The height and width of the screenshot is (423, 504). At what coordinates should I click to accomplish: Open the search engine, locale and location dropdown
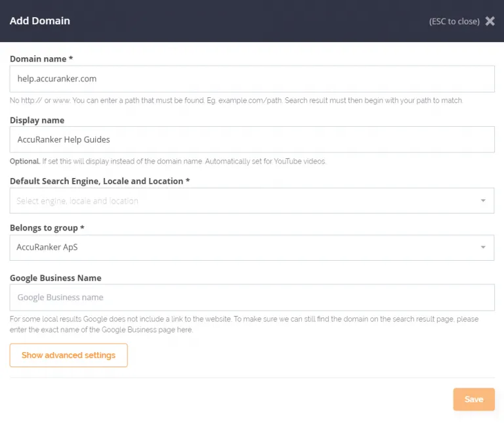coord(252,201)
